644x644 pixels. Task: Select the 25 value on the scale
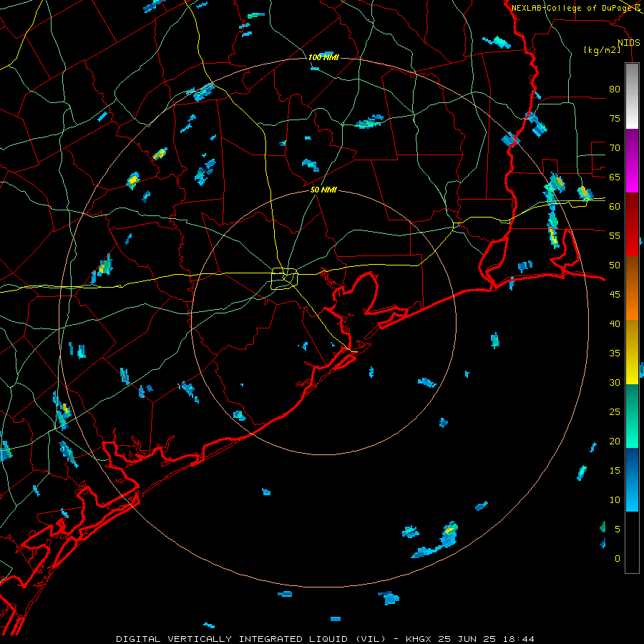pos(615,411)
